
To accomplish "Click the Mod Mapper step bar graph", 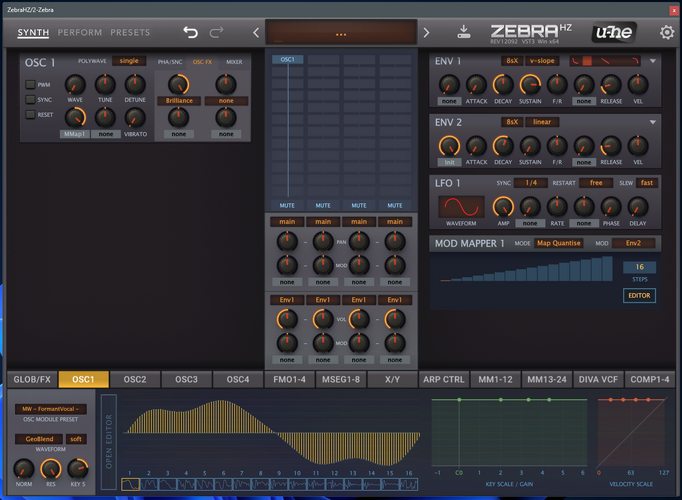I will [526, 269].
